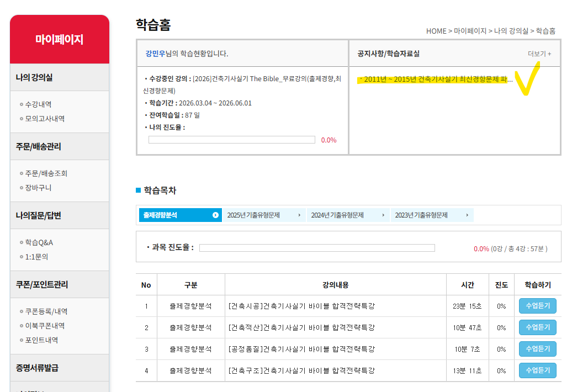572x392 pixels.
Task: Open 학습Q&A in the sidebar
Action: pos(39,242)
